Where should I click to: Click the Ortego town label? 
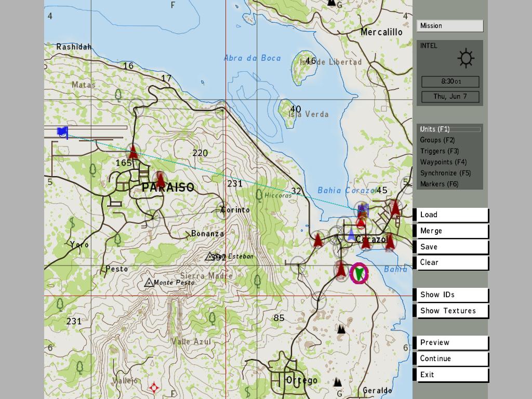click(x=302, y=380)
